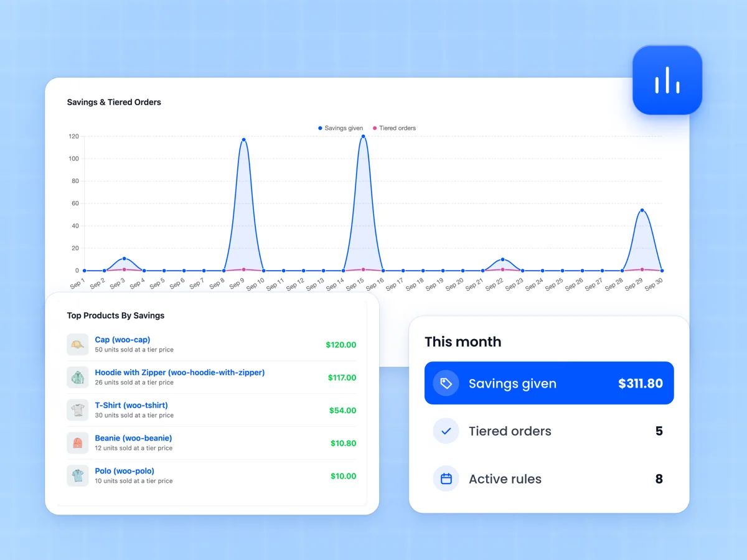Click the Sep 29 x-axis label
The height and width of the screenshot is (560, 747).
[633, 284]
